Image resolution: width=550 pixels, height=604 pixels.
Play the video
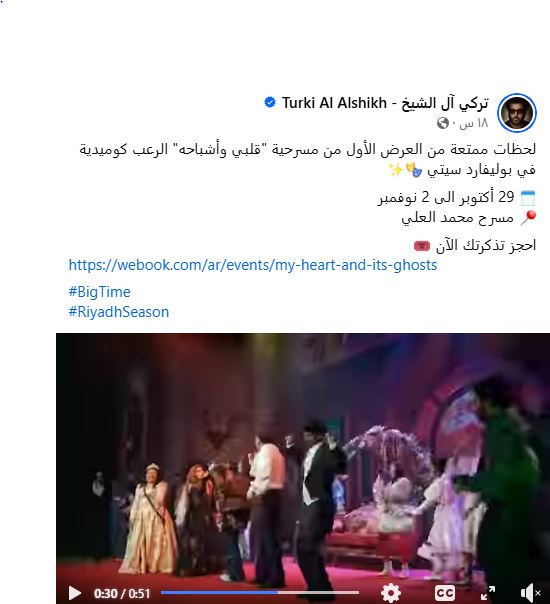(74, 593)
